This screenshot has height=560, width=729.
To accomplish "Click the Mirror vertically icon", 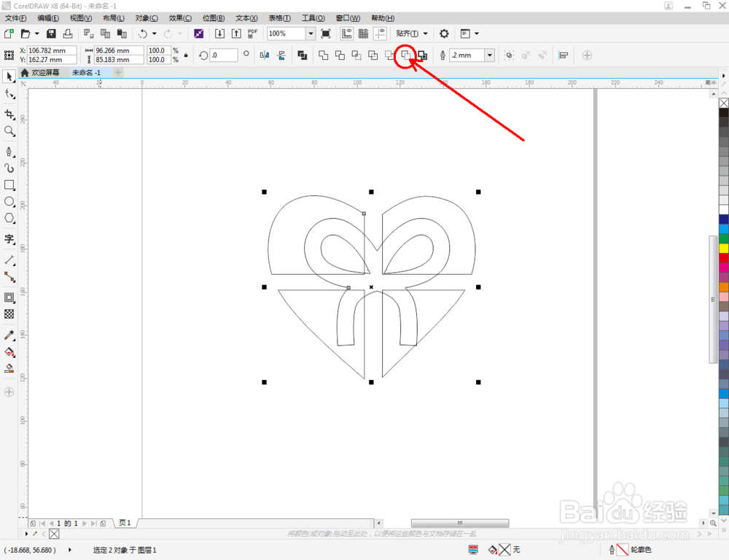I will pyautogui.click(x=281, y=55).
